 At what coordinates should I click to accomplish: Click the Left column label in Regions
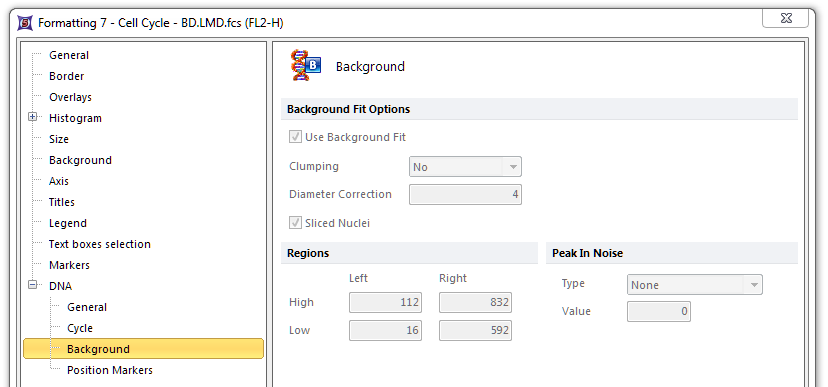(358, 278)
